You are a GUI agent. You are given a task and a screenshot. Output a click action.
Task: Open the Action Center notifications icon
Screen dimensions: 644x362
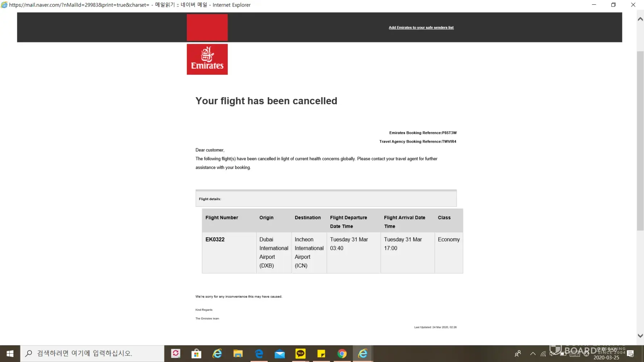(631, 354)
